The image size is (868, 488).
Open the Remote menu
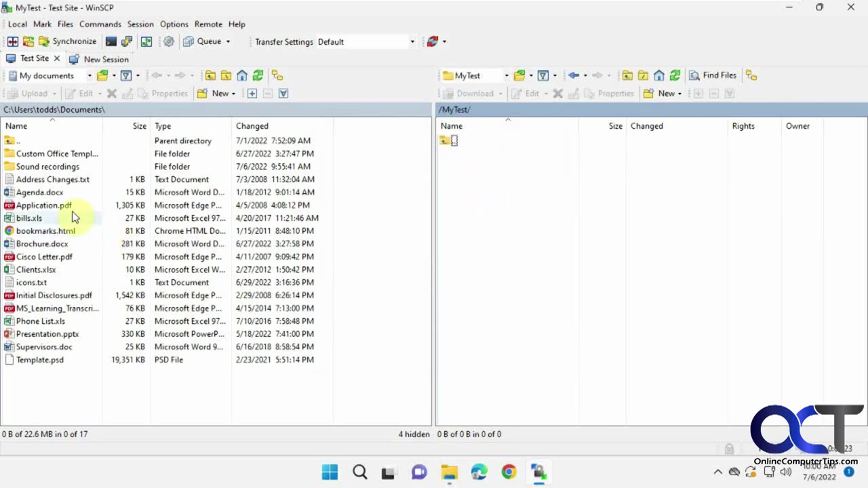tap(208, 24)
